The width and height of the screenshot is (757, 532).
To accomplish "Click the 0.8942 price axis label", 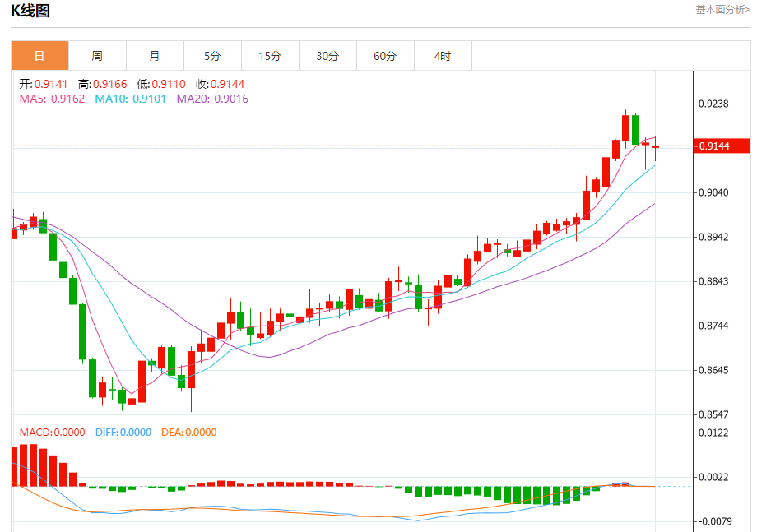I will tap(713, 237).
